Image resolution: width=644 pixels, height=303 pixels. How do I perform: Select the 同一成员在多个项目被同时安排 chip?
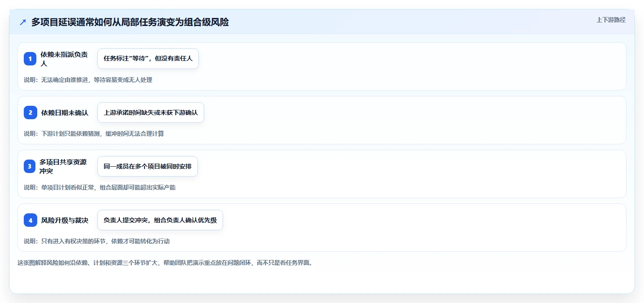pos(148,166)
